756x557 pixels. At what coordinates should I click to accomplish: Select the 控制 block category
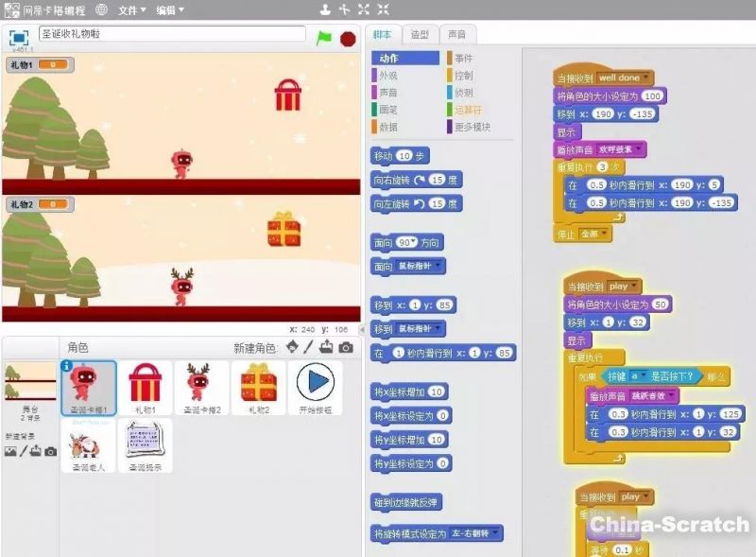464,76
